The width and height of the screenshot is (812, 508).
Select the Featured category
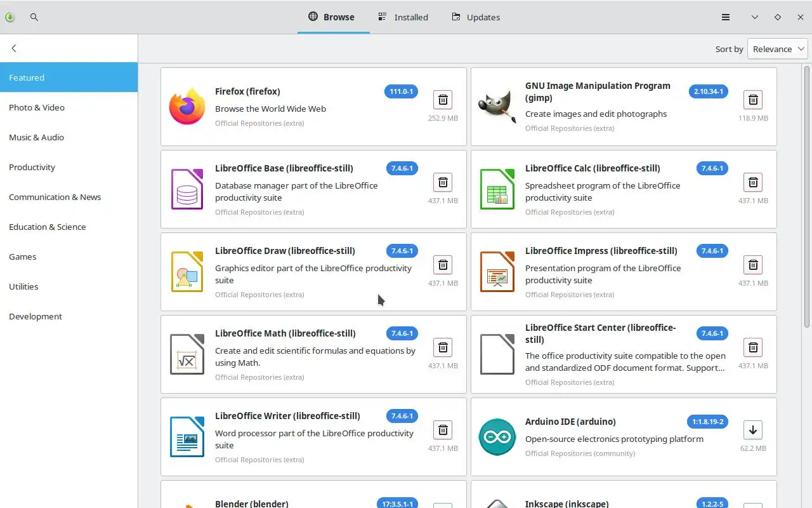(x=69, y=77)
